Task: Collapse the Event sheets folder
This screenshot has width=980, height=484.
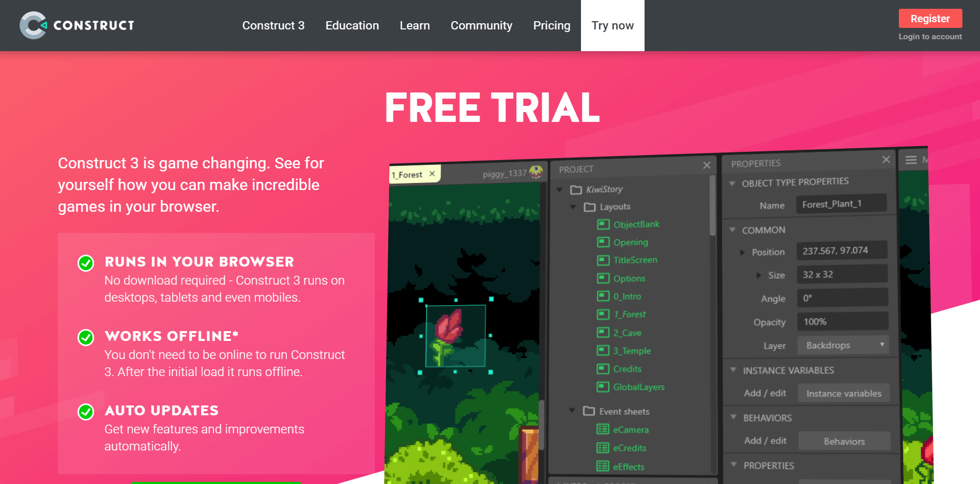Action: [x=572, y=411]
